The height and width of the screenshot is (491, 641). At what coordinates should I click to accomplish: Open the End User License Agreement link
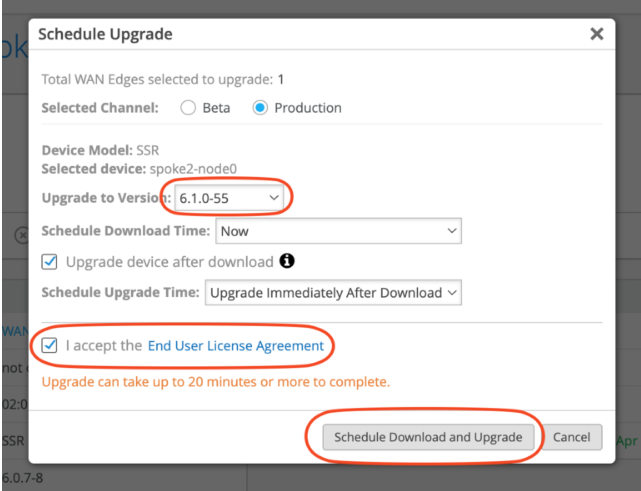235,346
